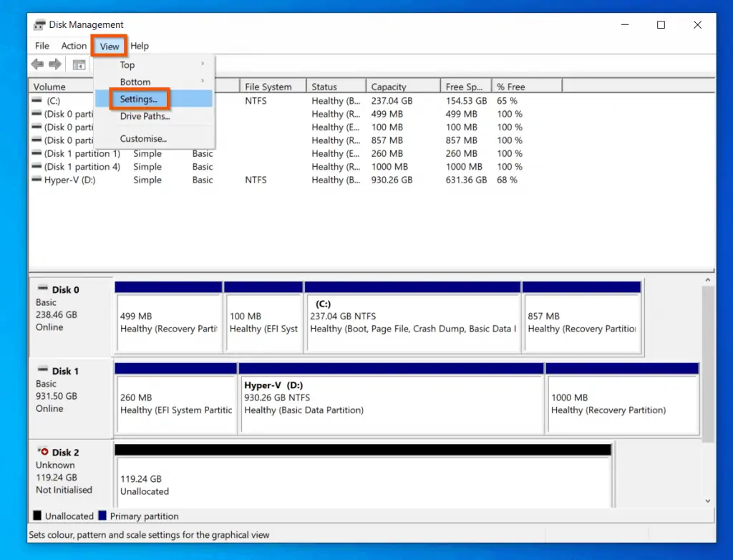Choose Drive Paths... from the View menu

154,116
